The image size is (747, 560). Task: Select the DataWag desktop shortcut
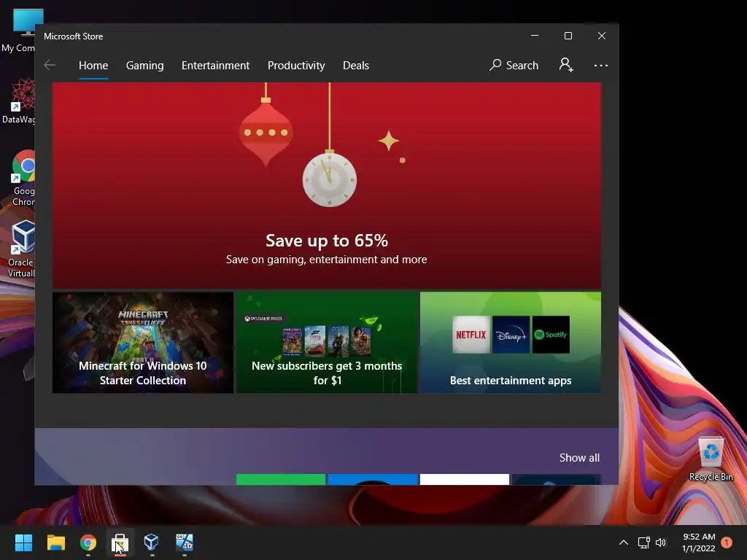coord(19,101)
